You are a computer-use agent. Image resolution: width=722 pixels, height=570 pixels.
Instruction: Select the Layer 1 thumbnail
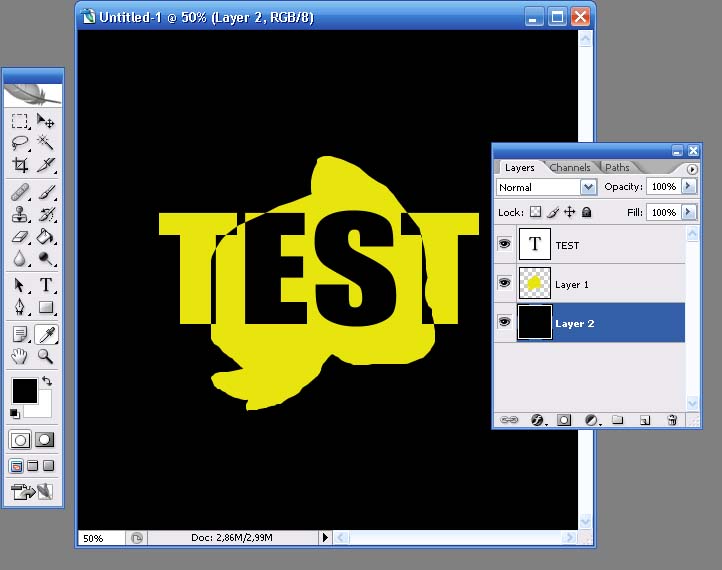point(535,283)
